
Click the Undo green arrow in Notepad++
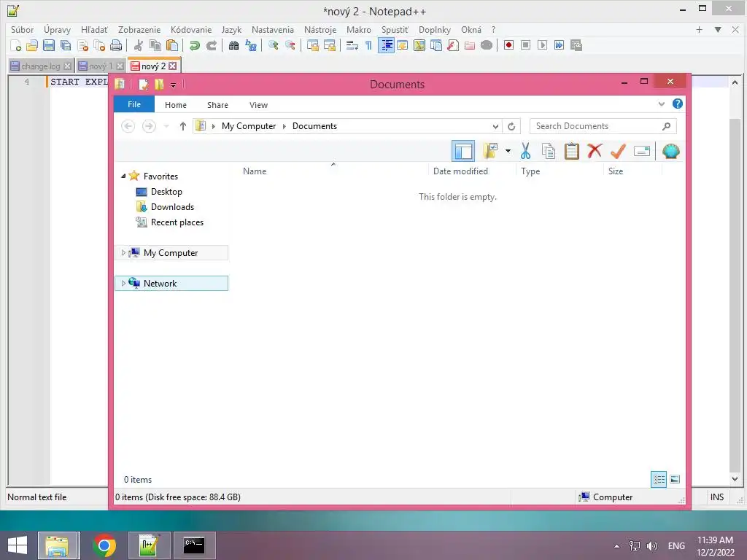point(194,45)
